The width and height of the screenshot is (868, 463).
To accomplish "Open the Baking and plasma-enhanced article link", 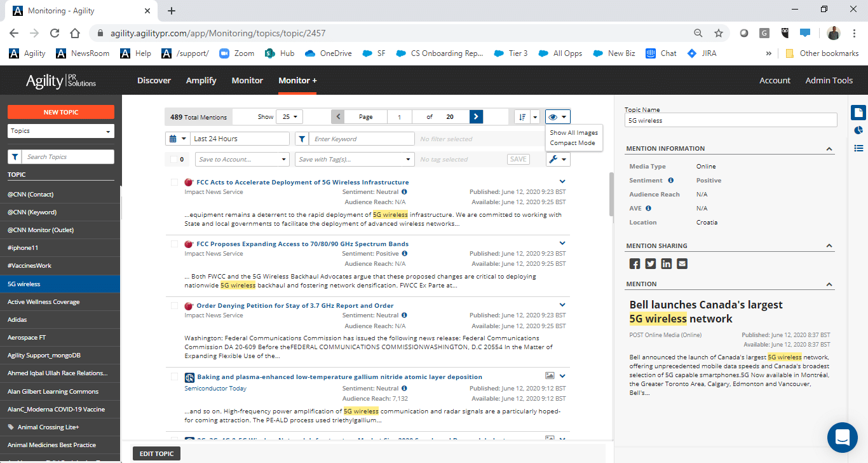I will tap(339, 377).
